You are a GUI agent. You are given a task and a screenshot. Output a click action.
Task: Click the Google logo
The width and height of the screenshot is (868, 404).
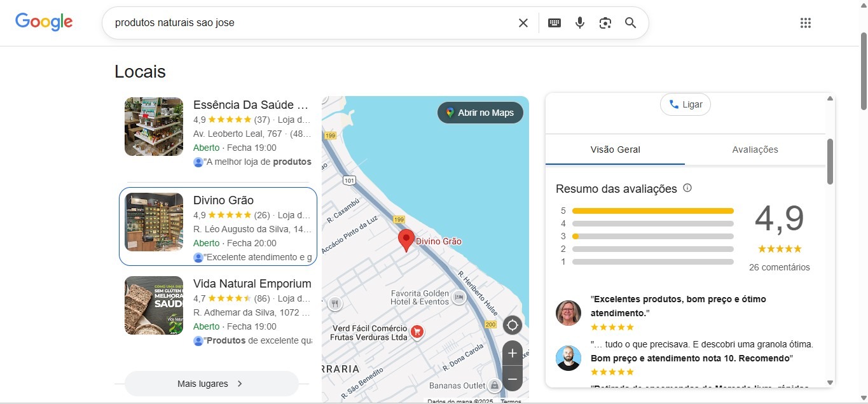tap(44, 22)
